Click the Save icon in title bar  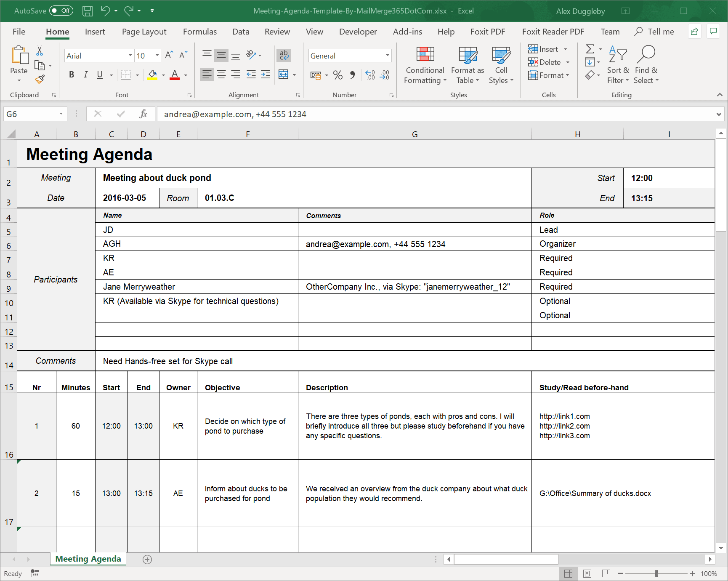88,11
